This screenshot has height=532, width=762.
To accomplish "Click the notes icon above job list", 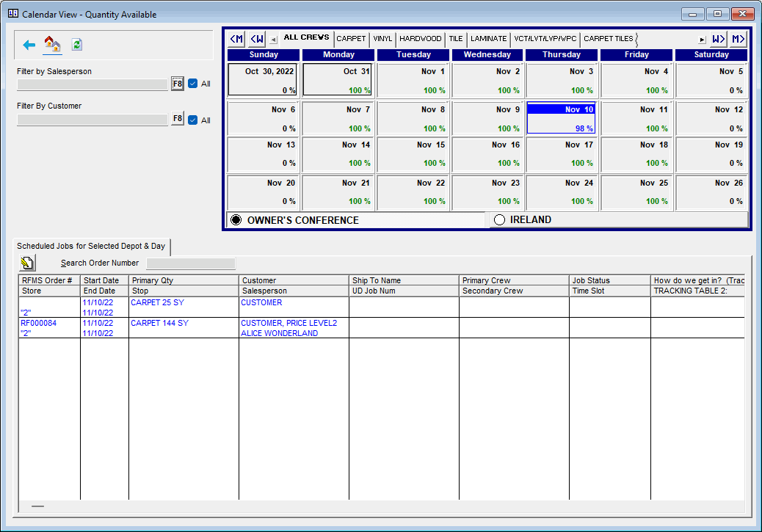I will (27, 263).
